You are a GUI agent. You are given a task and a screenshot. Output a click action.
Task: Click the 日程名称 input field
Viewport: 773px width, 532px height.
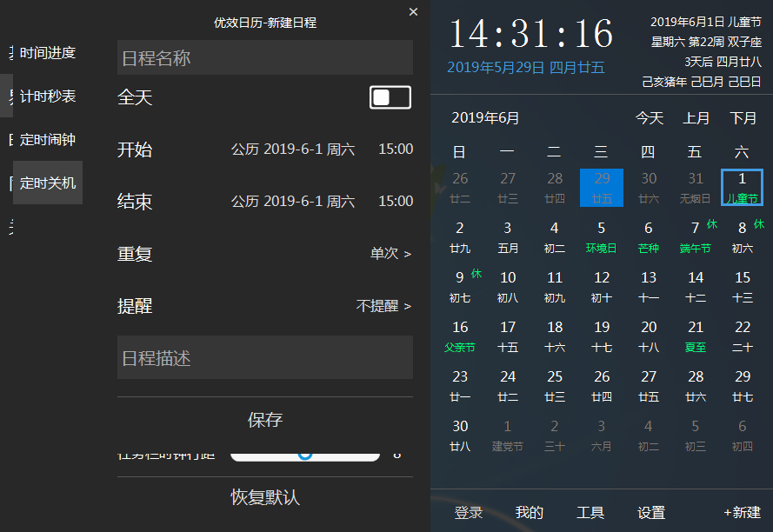pos(264,57)
